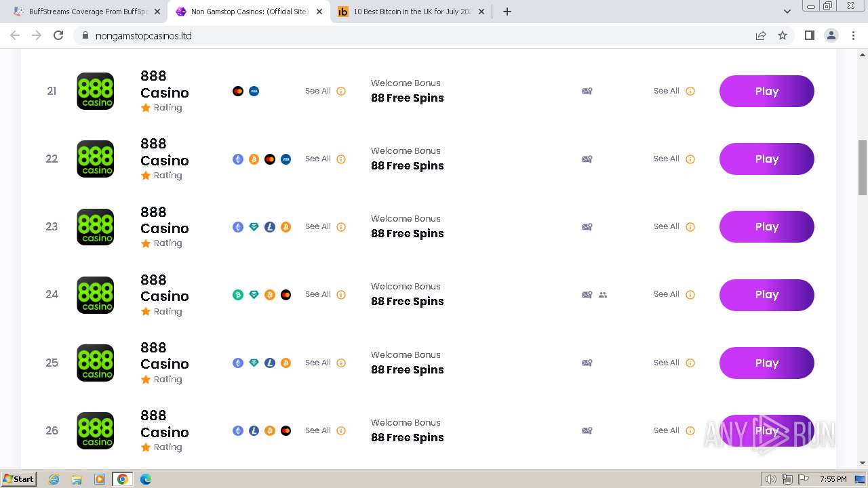
Task: Click the Ethereum icon in row 22
Action: tap(238, 159)
